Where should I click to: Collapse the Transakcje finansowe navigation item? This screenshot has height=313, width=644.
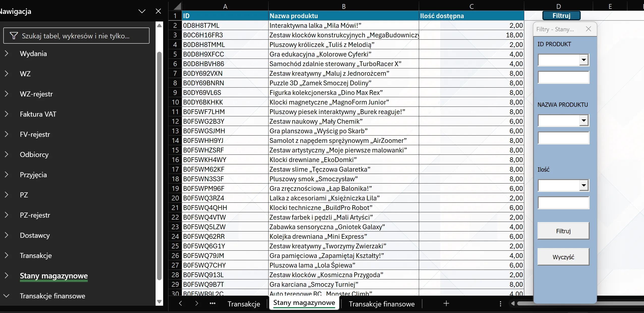pos(7,296)
